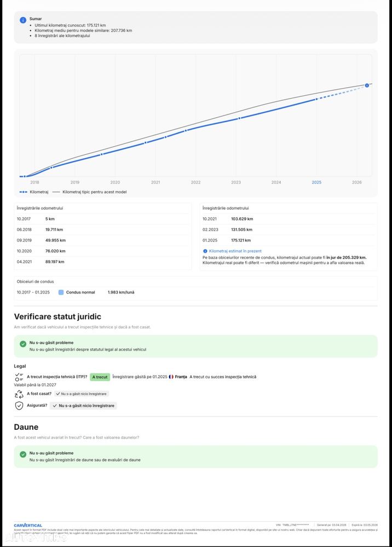Click the light blue Condus normal swatch
Viewport: 392px width, 547px height.
click(61, 292)
